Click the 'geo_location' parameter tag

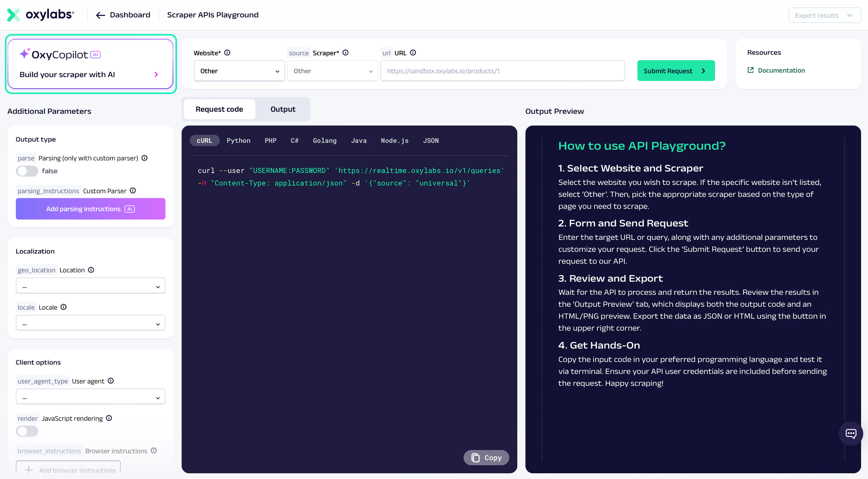36,270
